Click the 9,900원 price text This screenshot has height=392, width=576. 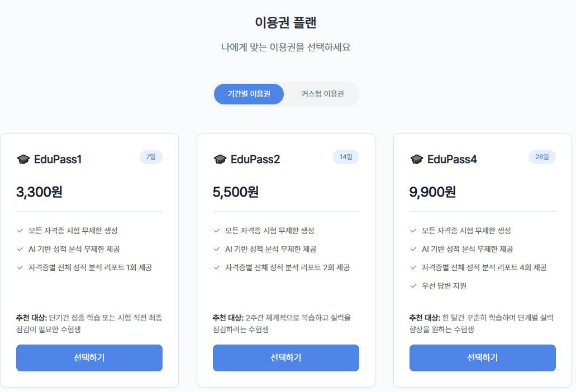432,192
